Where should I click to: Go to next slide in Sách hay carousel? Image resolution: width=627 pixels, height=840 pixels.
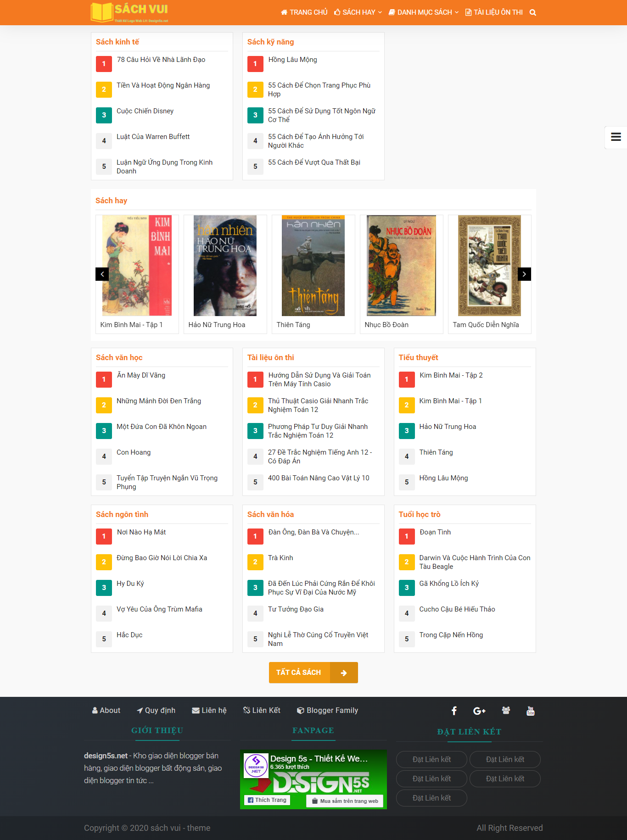pos(524,274)
